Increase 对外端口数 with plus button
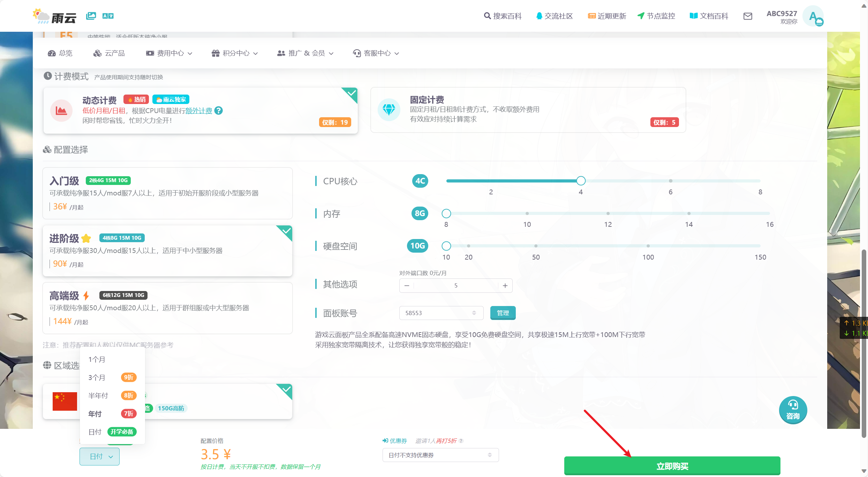The image size is (868, 477). (x=505, y=285)
